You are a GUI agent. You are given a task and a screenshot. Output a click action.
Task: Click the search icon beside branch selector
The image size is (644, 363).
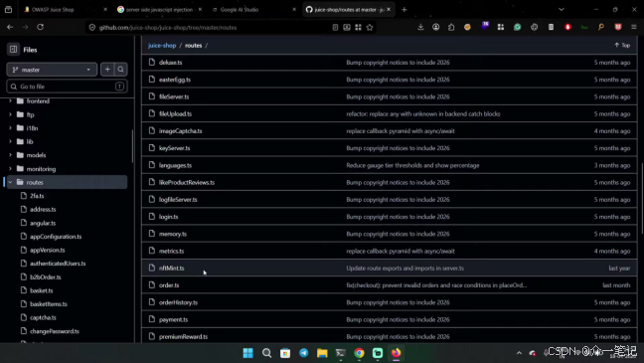121,70
